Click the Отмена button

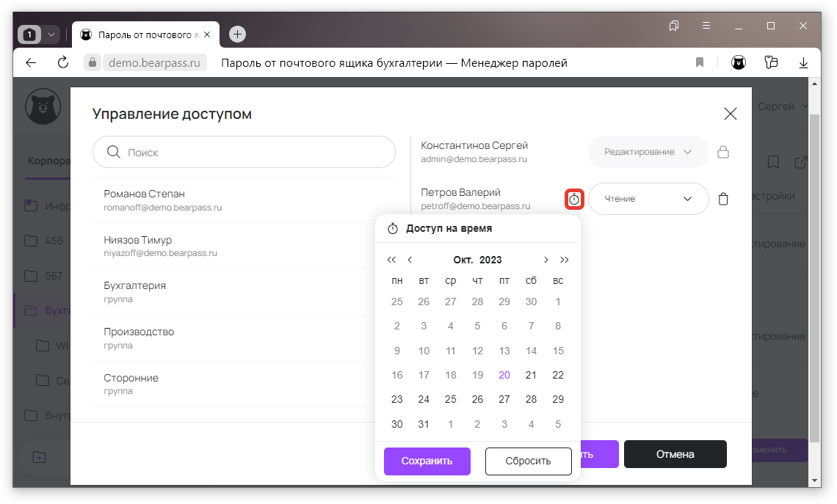pyautogui.click(x=675, y=454)
